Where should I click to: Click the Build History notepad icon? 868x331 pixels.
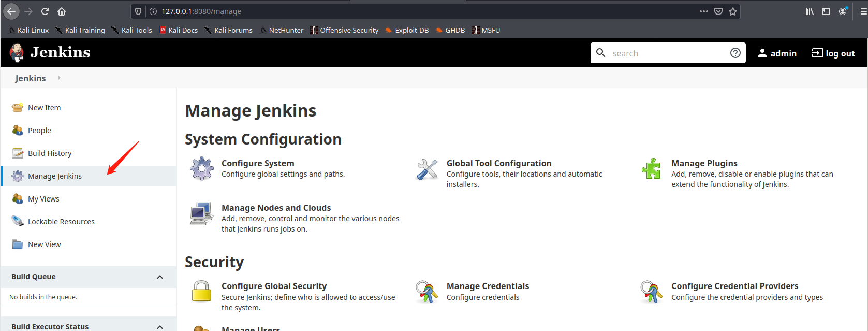click(x=18, y=153)
